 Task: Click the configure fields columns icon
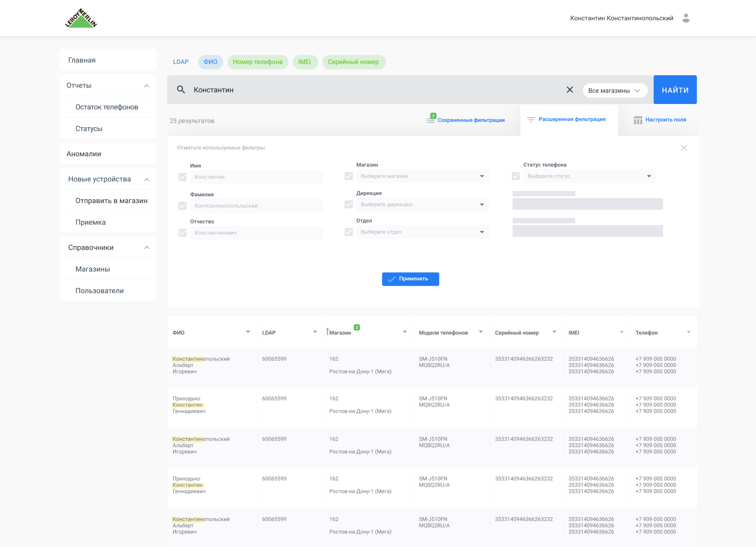coord(638,120)
